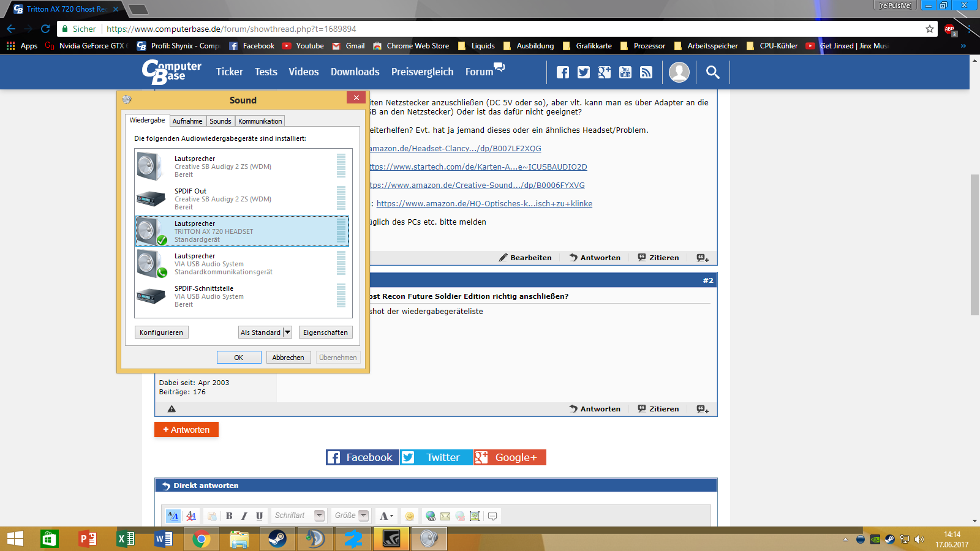Screen dimensions: 980x551
Task: Share via the Facebook button
Action: click(x=362, y=457)
